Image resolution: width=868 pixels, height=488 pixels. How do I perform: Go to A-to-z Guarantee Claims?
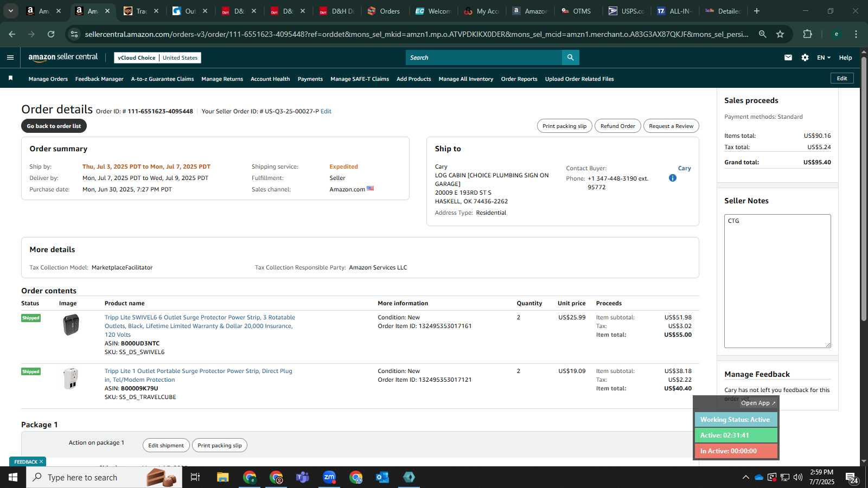(x=162, y=79)
